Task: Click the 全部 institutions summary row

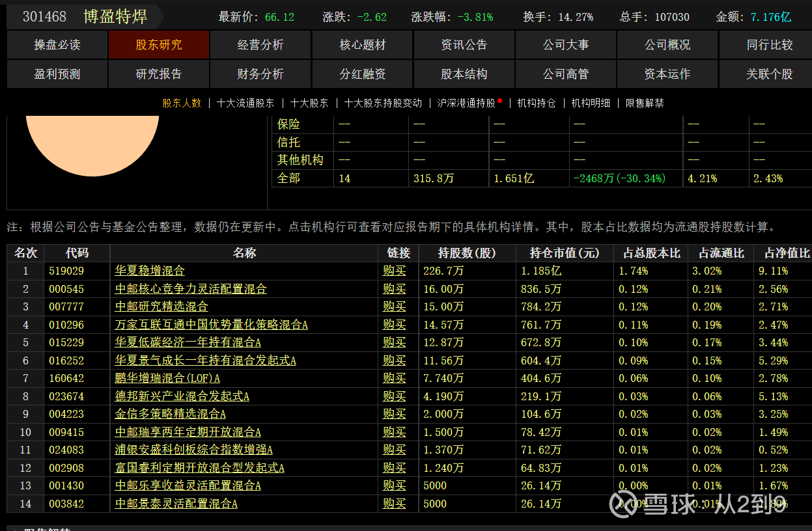Action: pyautogui.click(x=542, y=178)
